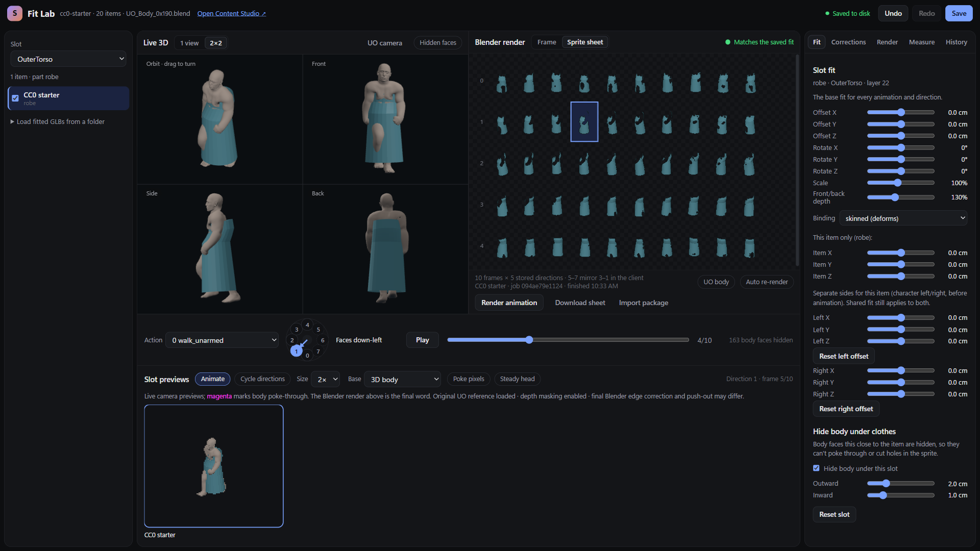Click the frame scrubber slider

[568, 340]
